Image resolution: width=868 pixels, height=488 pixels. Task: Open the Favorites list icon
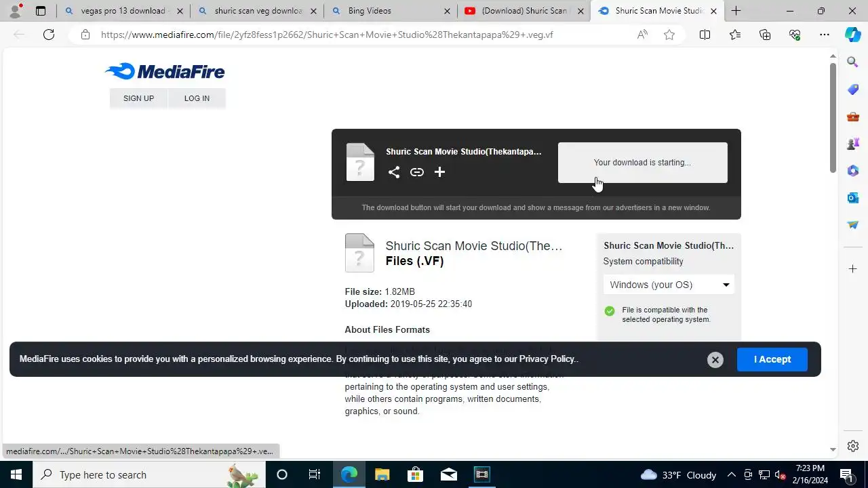tap(735, 35)
